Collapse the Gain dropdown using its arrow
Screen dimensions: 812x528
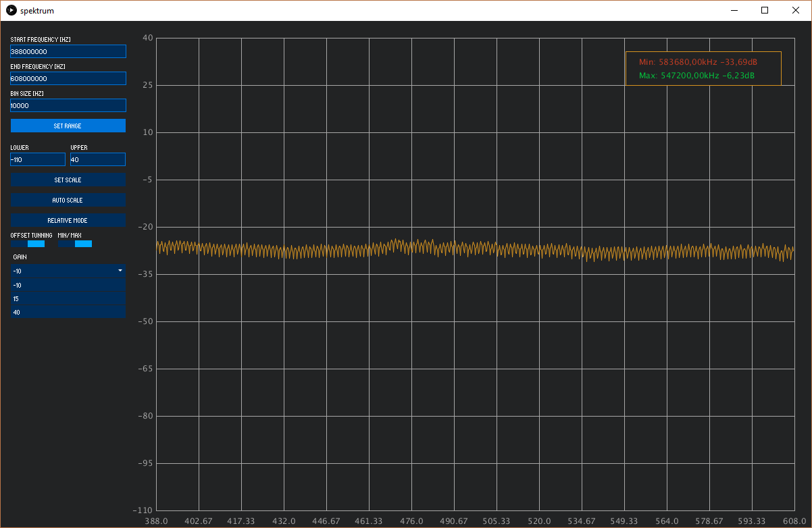tap(120, 270)
